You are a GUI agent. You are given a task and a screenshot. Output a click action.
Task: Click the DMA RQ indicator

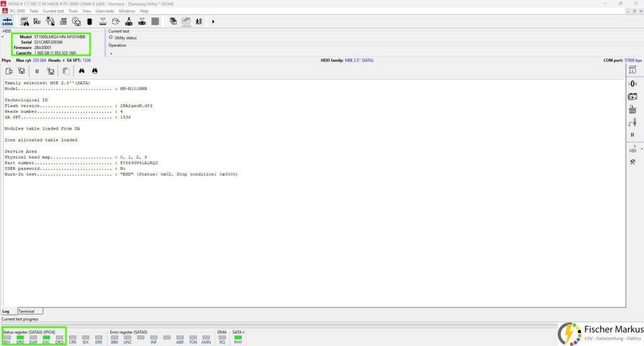222,340
